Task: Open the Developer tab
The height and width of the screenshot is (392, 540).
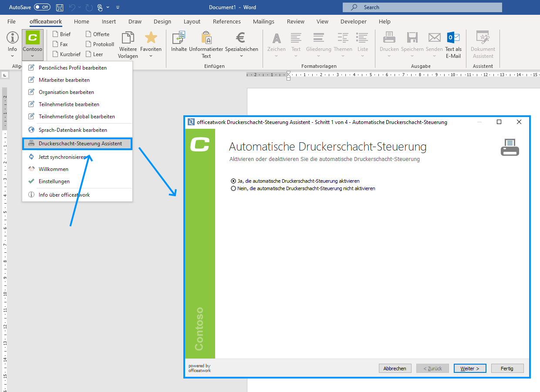Action: tap(354, 21)
